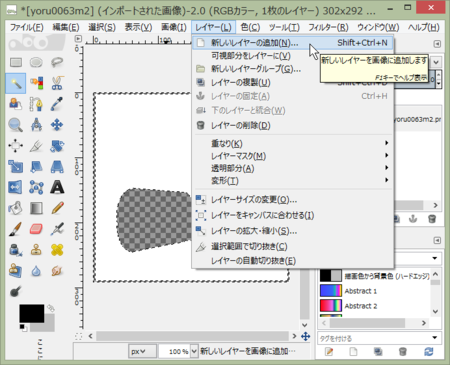Select the Cage Transform tool

point(36,187)
